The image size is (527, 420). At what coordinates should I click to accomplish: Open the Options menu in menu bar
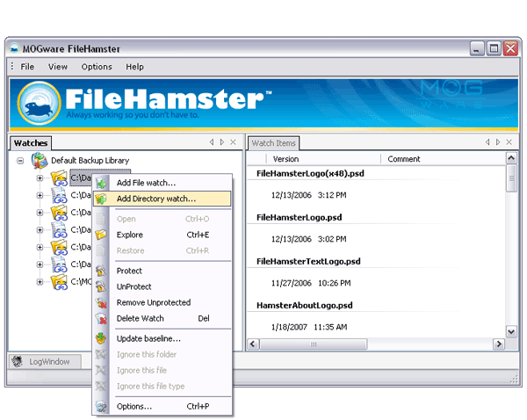point(97,67)
